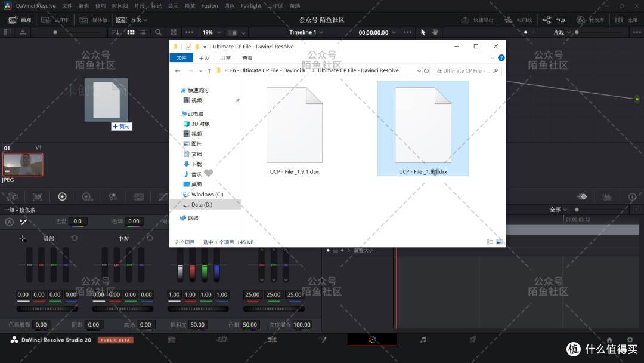Open the Timeline 1 selector dropdown
This screenshot has width=644, height=363.
click(306, 32)
